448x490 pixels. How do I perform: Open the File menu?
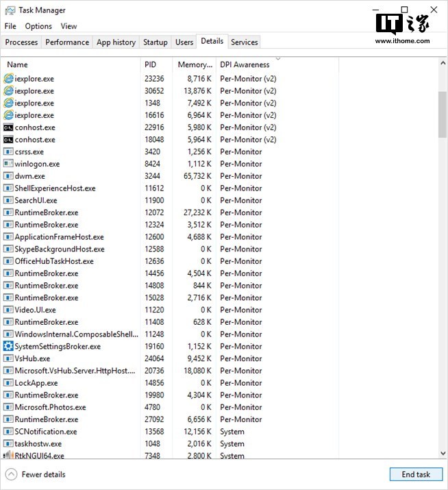click(10, 26)
